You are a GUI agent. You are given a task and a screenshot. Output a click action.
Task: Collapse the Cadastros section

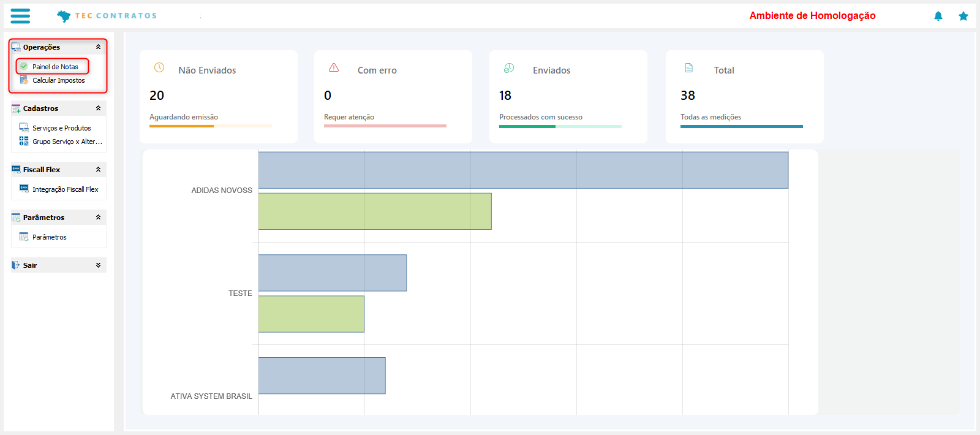click(x=98, y=108)
